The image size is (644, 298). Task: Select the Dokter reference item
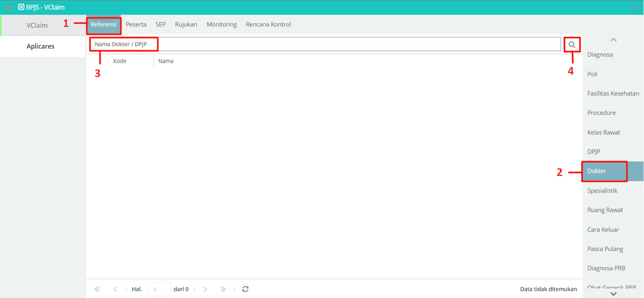point(613,171)
